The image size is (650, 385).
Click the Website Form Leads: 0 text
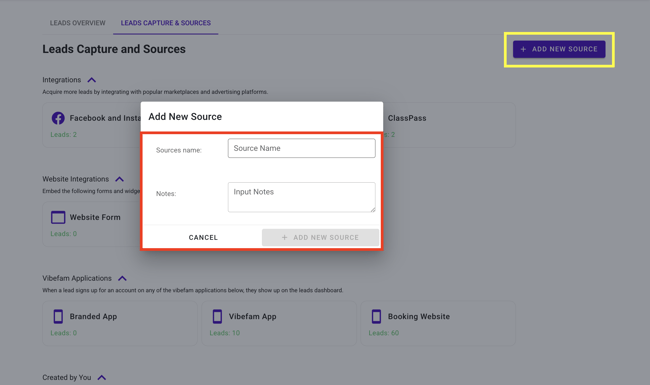63,234
